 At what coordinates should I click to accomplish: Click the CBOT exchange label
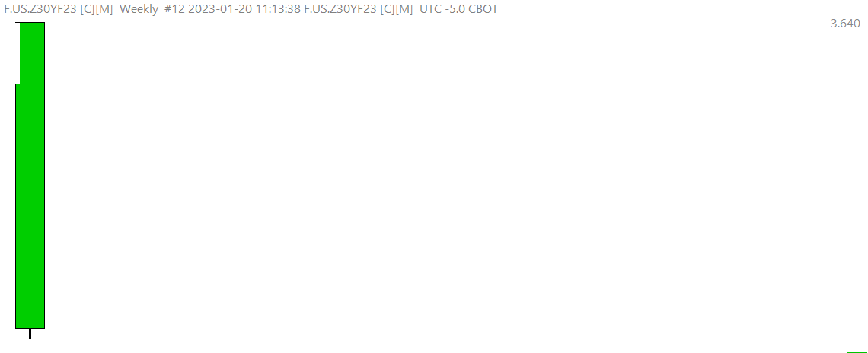[x=483, y=9]
